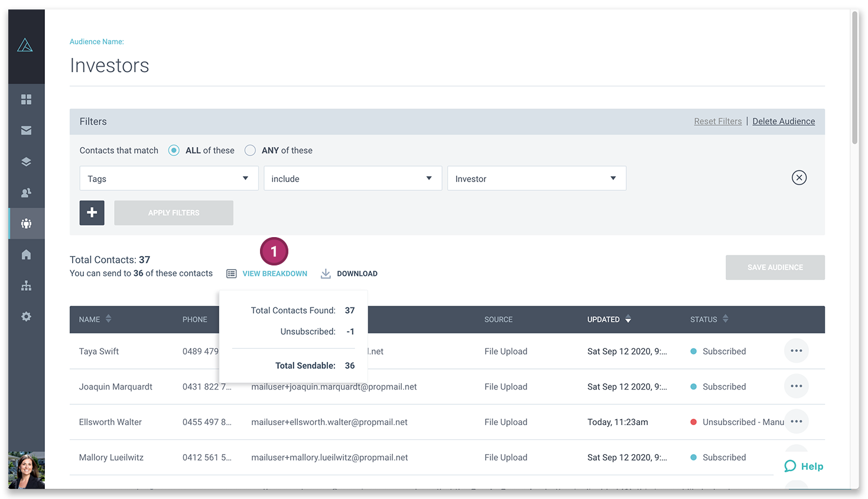Open the options menu for Taya Swift
Image resolution: width=868 pixels, height=499 pixels.
pos(797,351)
